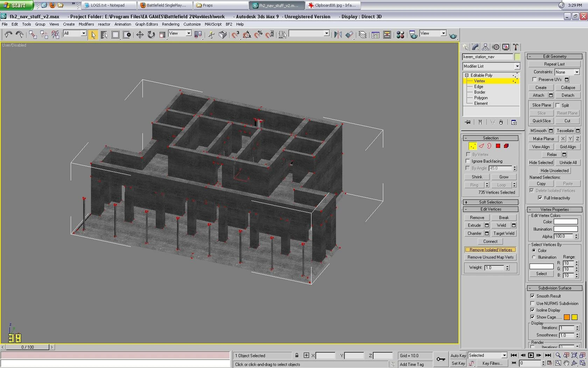Image resolution: width=588 pixels, height=368 pixels.
Task: Click the Undo arrow in the toolbar
Action: tap(8, 34)
